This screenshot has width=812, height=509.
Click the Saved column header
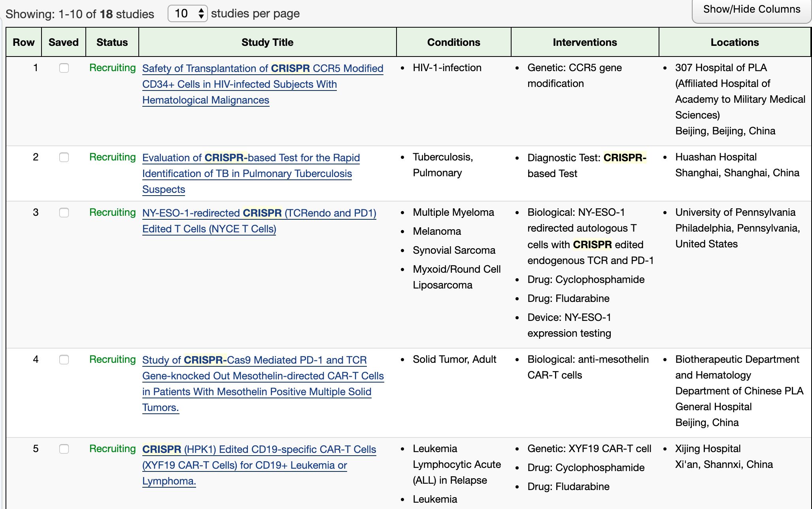pos(64,42)
